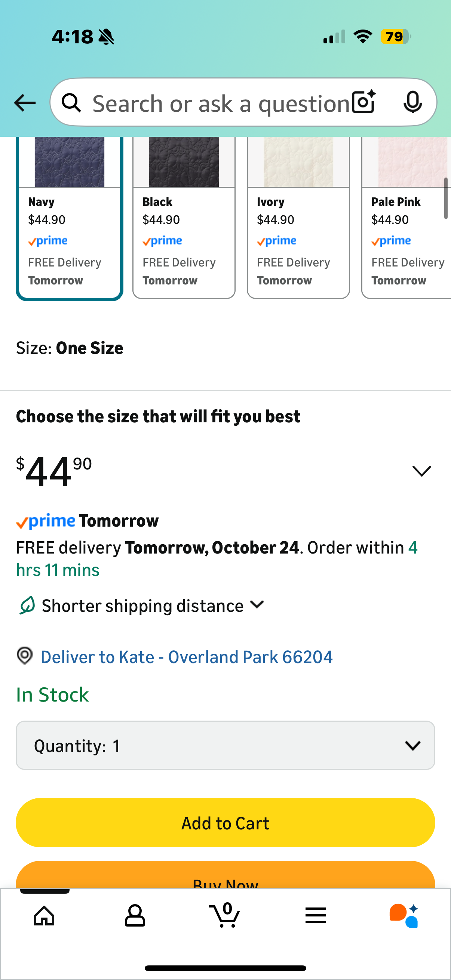Switch to the profile tab
The height and width of the screenshot is (980, 451).
point(135,915)
